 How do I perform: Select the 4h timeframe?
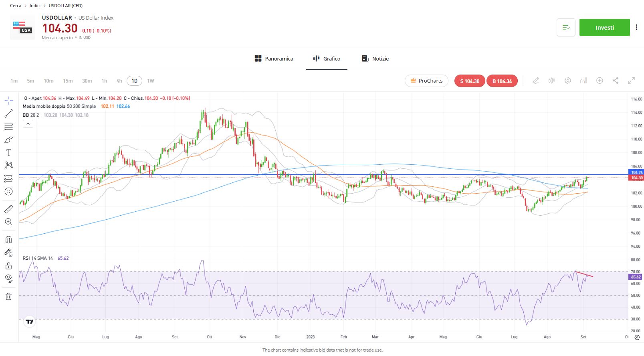pos(119,81)
